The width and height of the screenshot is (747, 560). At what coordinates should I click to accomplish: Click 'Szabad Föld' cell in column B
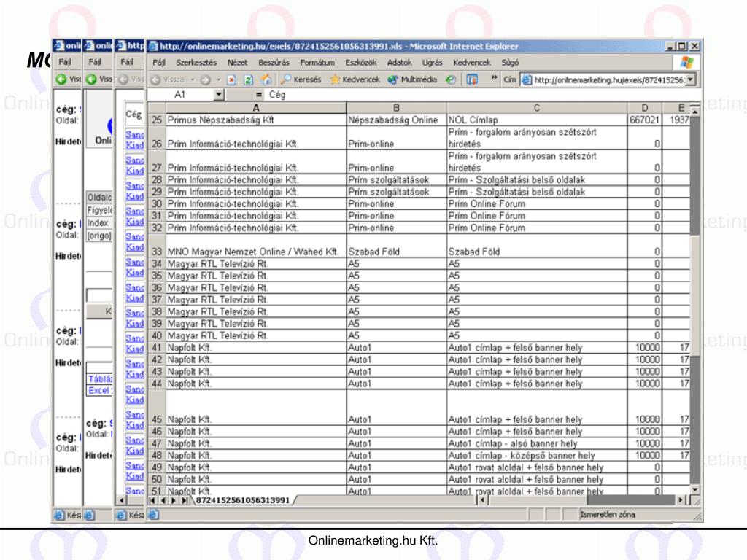click(396, 246)
